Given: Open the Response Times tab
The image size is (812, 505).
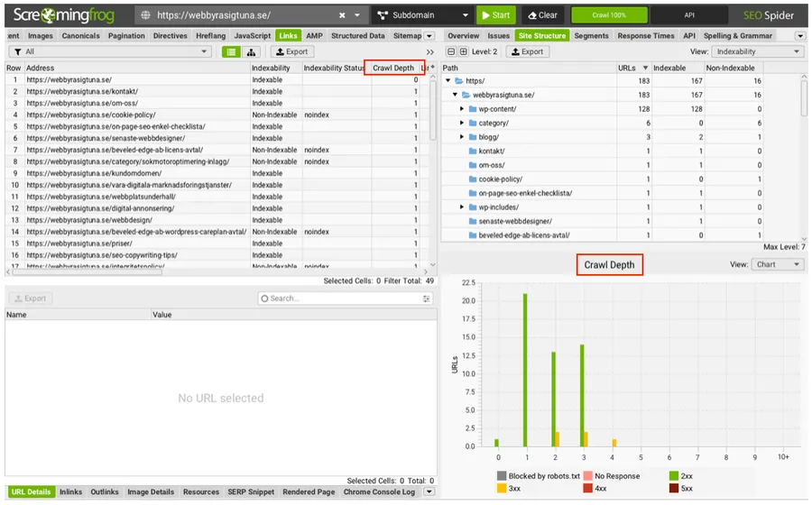Looking at the screenshot, I should (x=646, y=36).
